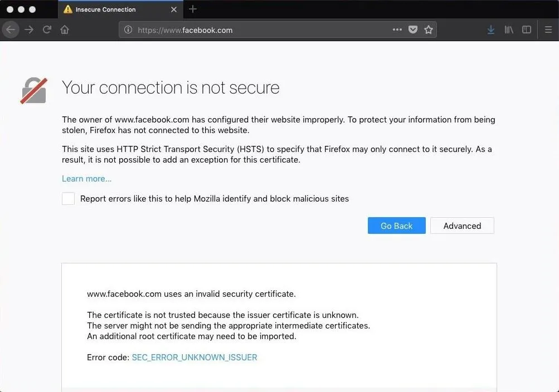The image size is (559, 392).
Task: Open the Library menu icon
Action: tap(509, 30)
